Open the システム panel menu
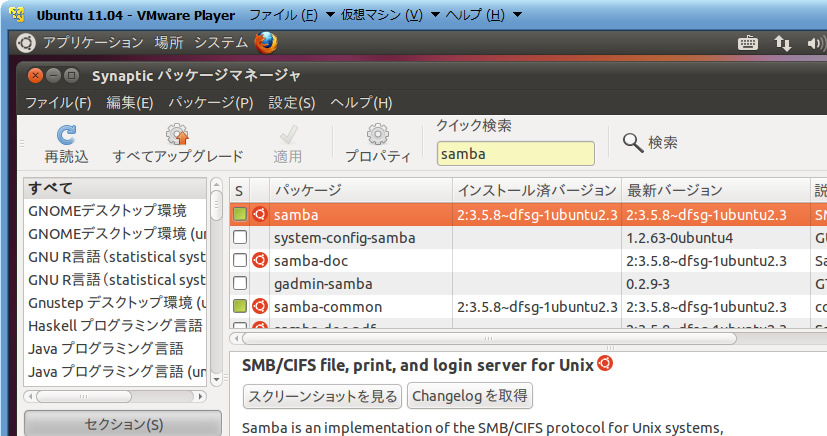This screenshot has height=436, width=827. coord(220,43)
